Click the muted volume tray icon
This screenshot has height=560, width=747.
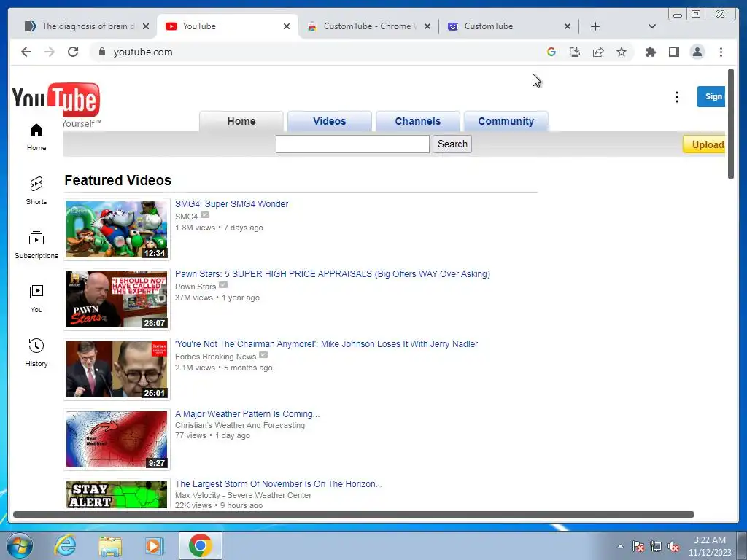(x=673, y=546)
